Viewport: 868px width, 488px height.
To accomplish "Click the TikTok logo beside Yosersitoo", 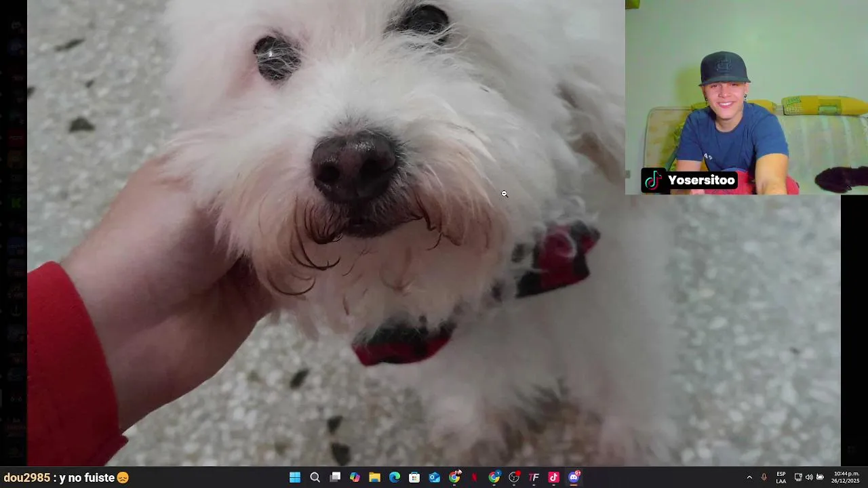I will tap(652, 180).
